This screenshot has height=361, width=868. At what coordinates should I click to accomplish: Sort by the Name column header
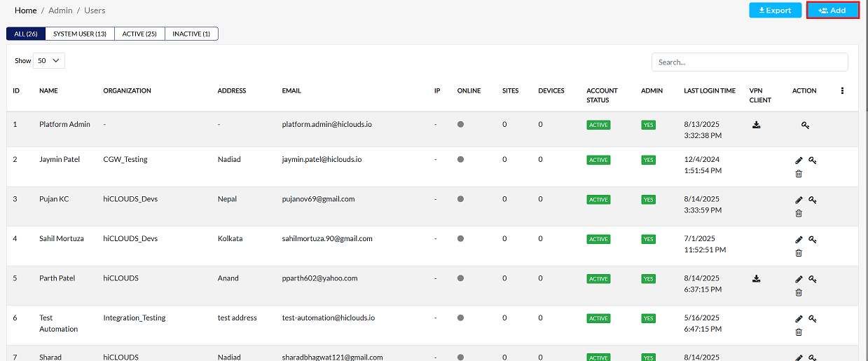48,90
